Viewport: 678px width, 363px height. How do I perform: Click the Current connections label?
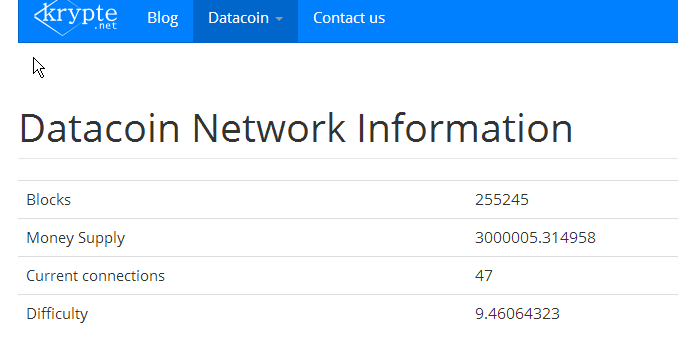96,276
